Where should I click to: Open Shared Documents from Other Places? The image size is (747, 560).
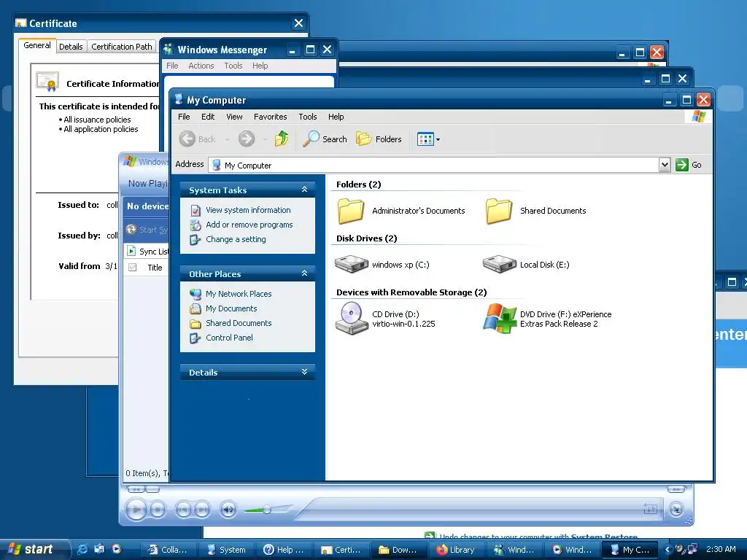pos(239,323)
